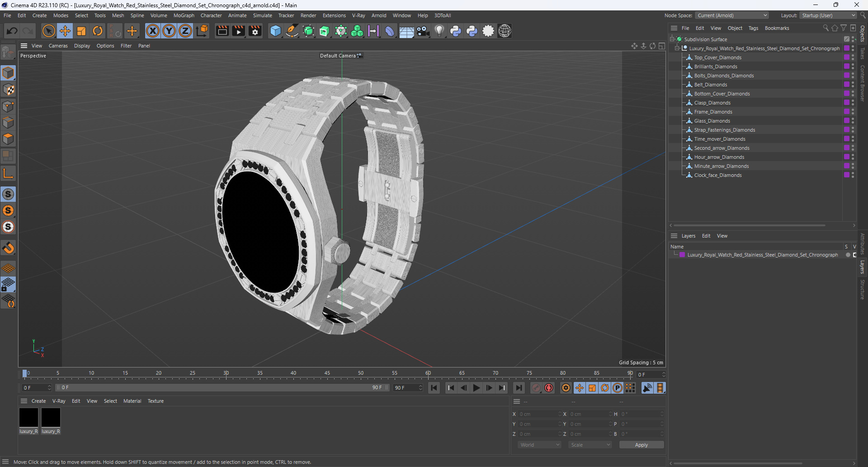
Task: Open vertical Structure tab
Action: [x=863, y=290]
